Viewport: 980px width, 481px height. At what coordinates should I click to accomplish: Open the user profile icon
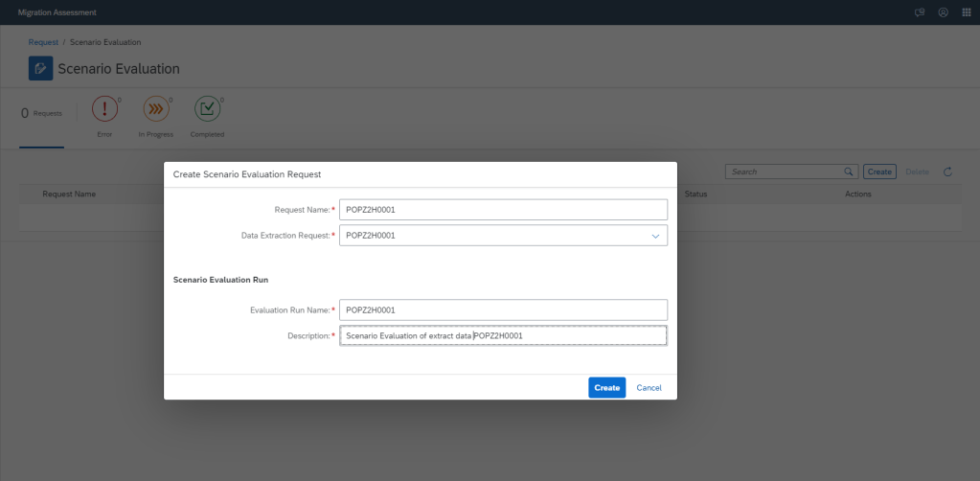point(943,11)
